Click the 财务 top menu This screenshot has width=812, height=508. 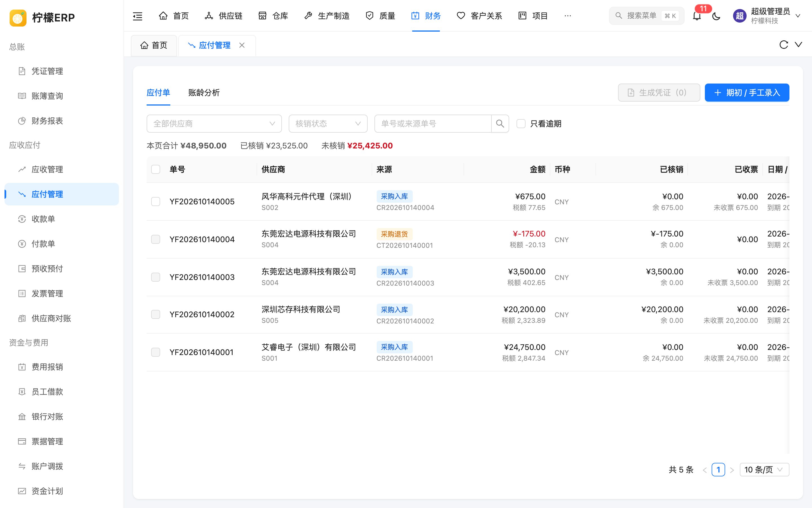pyautogui.click(x=426, y=16)
